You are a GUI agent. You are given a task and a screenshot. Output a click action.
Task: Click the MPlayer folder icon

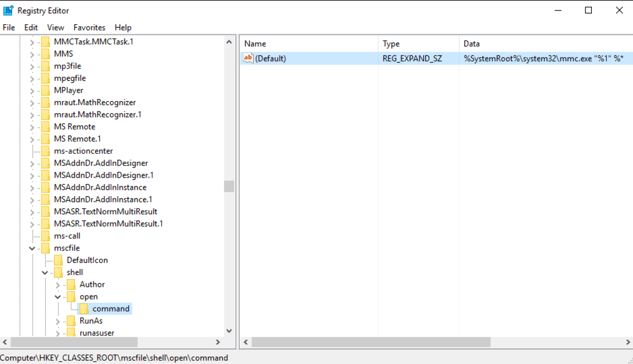46,90
